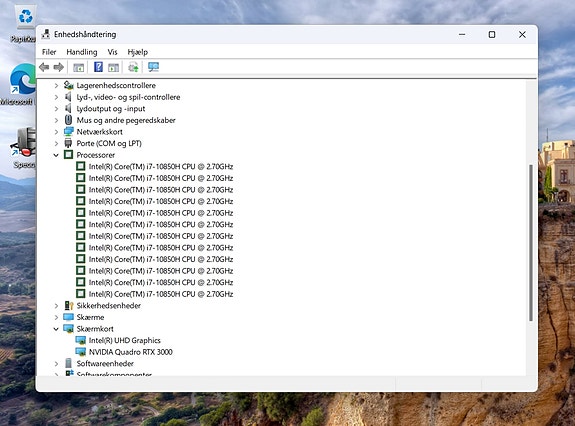
Task: Collapse the Skærmkort node
Action: tap(56, 329)
